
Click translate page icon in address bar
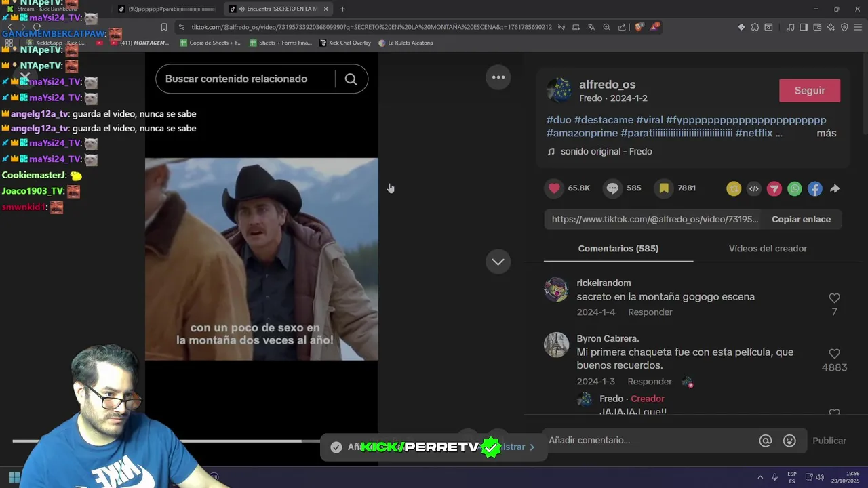(x=591, y=27)
